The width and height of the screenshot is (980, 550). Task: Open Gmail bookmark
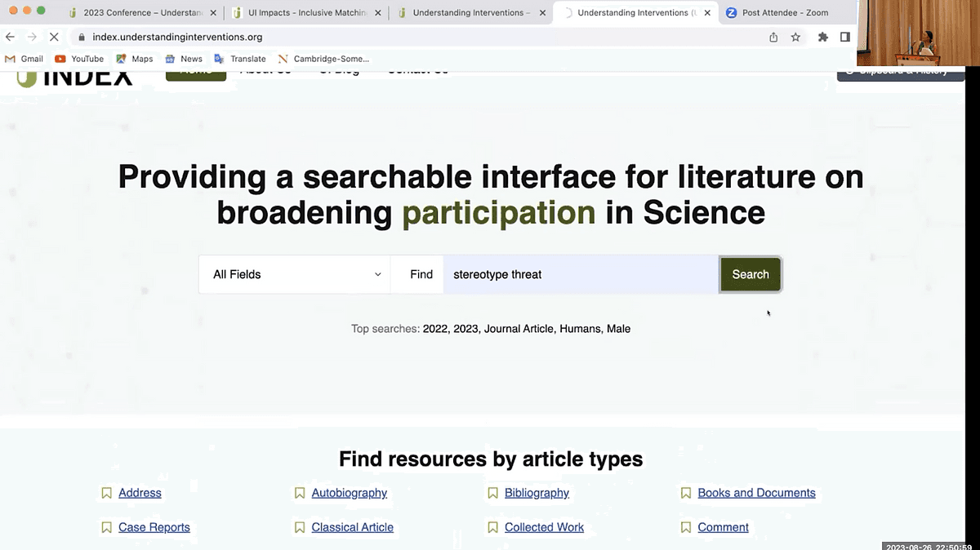(x=24, y=59)
